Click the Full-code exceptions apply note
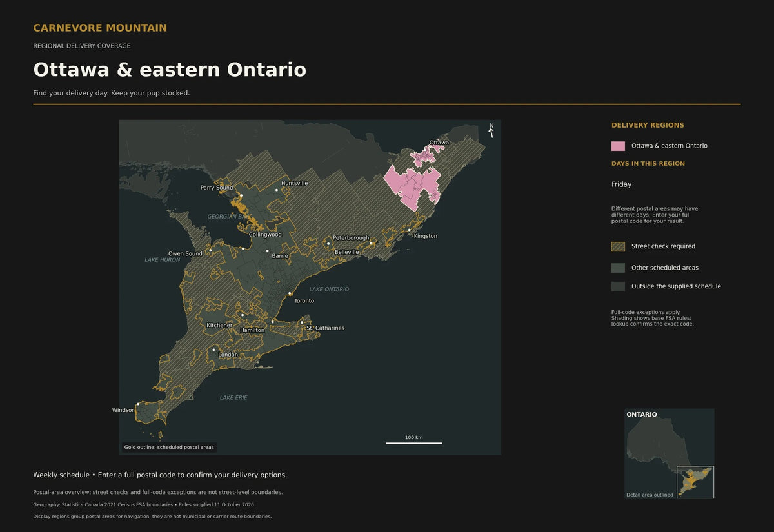This screenshot has width=774, height=532. click(x=653, y=318)
